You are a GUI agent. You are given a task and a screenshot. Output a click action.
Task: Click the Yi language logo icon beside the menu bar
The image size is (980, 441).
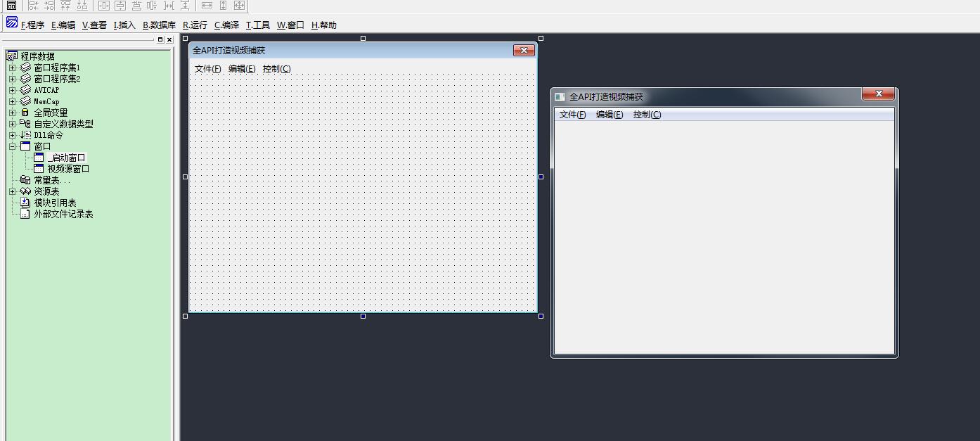12,23
